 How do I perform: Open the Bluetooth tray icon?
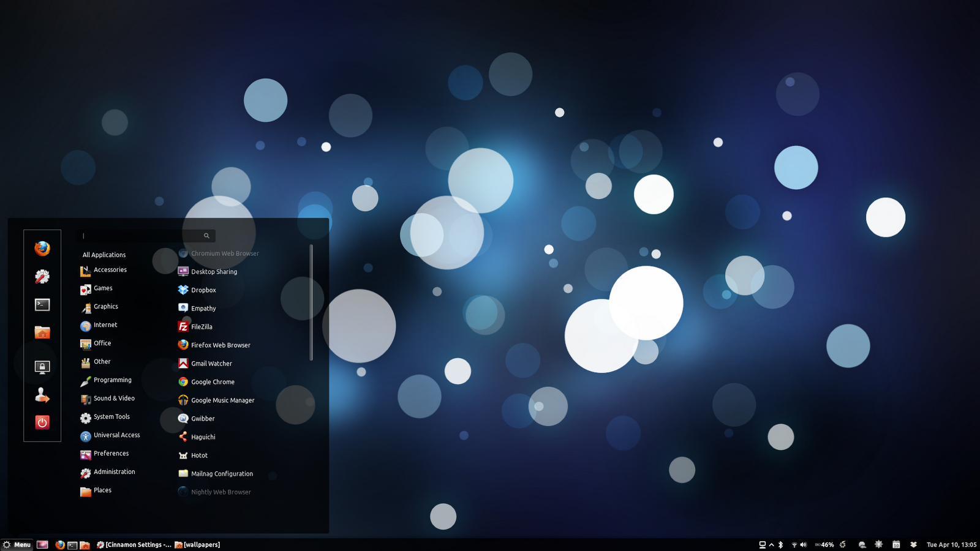(x=781, y=544)
